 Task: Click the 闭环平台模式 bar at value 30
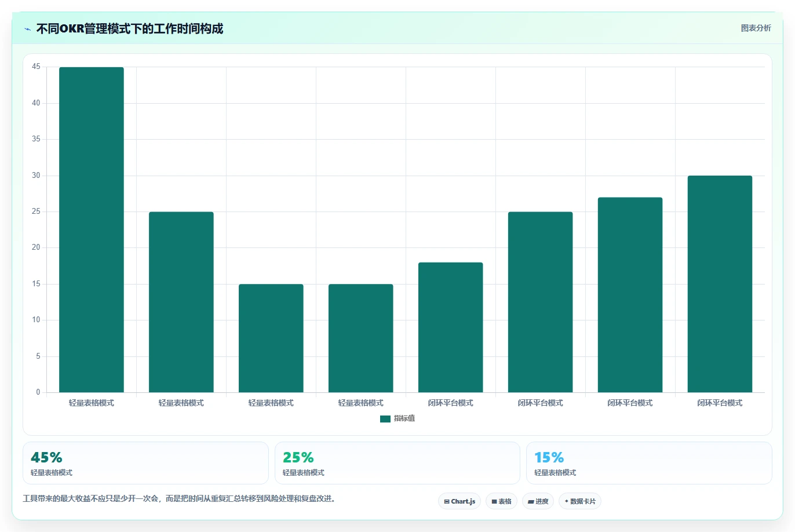click(x=720, y=284)
